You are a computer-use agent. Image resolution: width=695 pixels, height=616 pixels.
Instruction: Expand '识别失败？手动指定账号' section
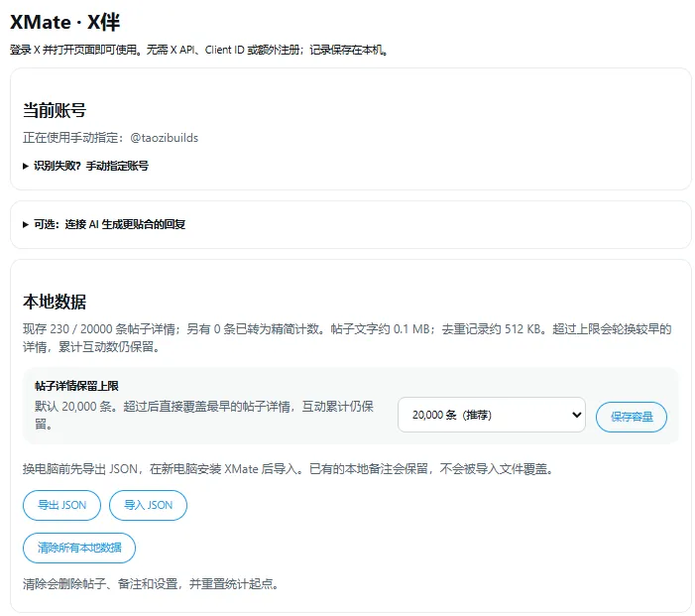point(85,166)
